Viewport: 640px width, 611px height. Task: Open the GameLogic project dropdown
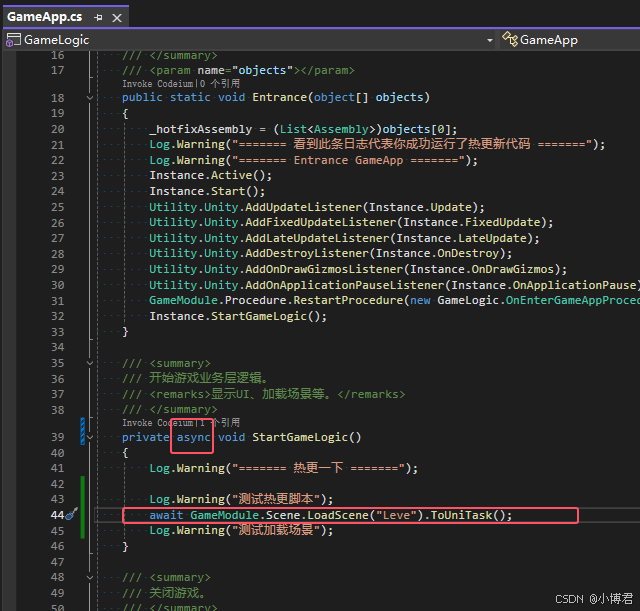[489, 40]
